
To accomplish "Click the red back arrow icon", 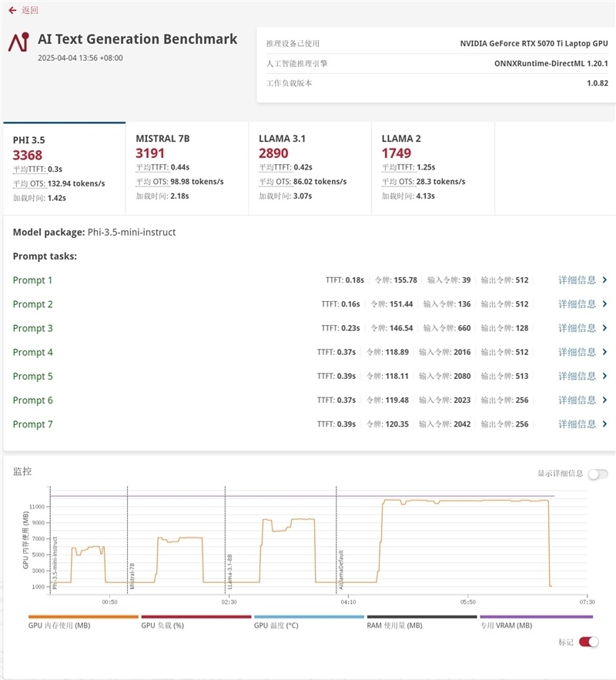I will 12,10.
